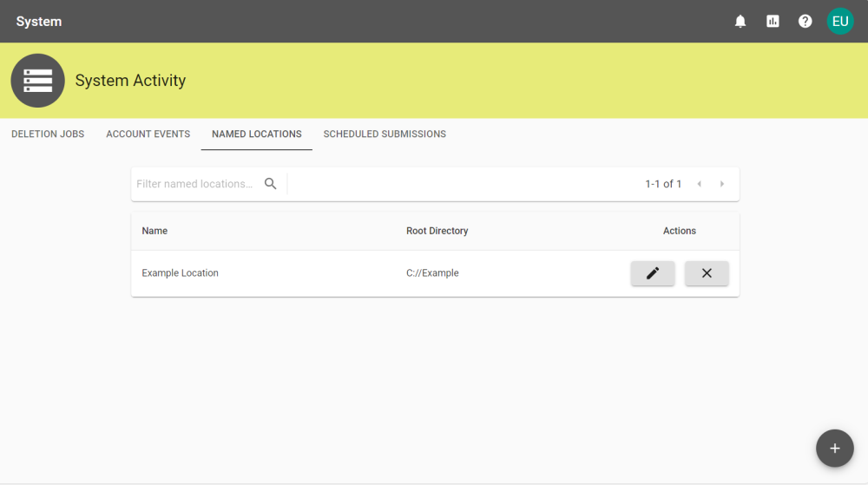Click the System Activity heading

130,81
